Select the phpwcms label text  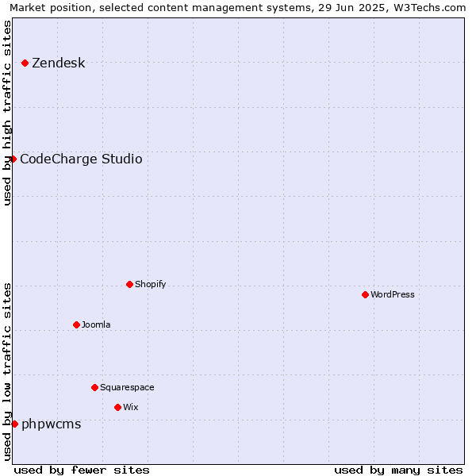click(52, 424)
